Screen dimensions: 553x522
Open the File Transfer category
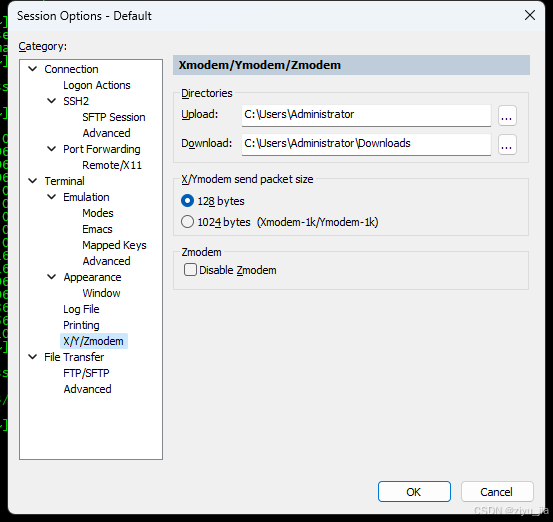coord(74,357)
